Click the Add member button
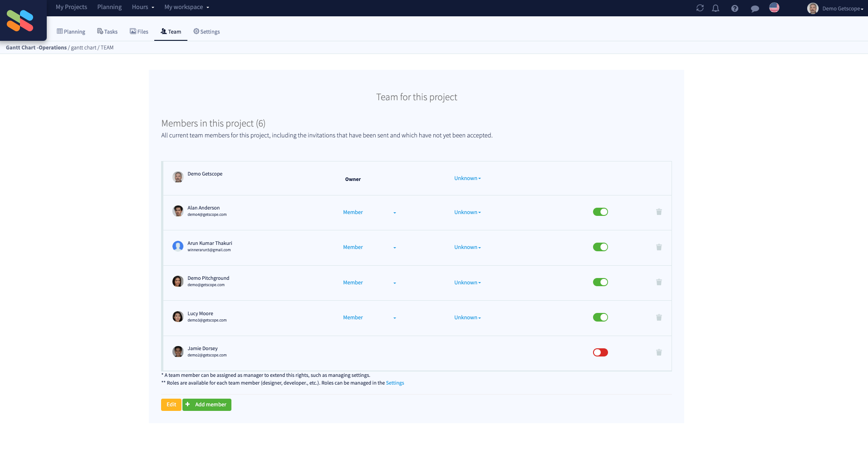The width and height of the screenshot is (868, 449). [x=206, y=405]
